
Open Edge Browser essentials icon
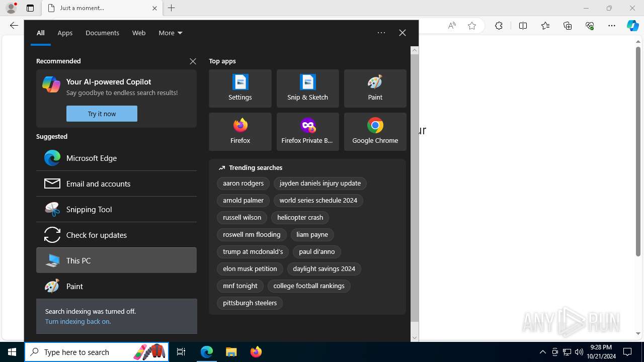(590, 26)
